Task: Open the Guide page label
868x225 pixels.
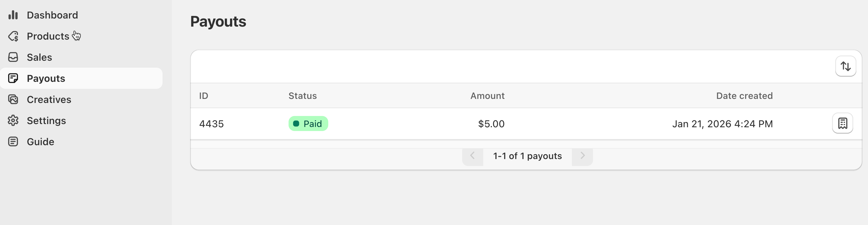Action: coord(41,142)
